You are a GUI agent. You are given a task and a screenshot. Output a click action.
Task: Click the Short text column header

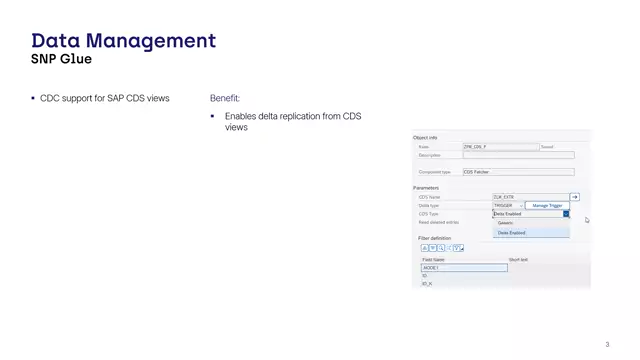point(518,260)
